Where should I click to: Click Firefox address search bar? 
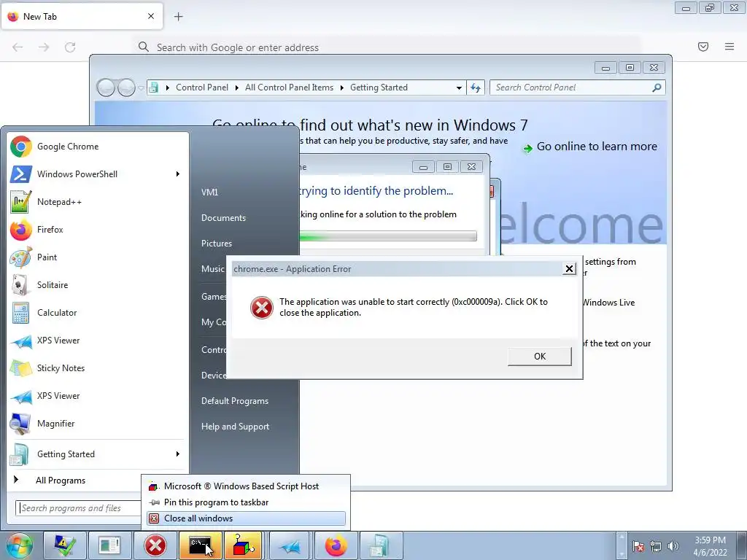(388, 47)
